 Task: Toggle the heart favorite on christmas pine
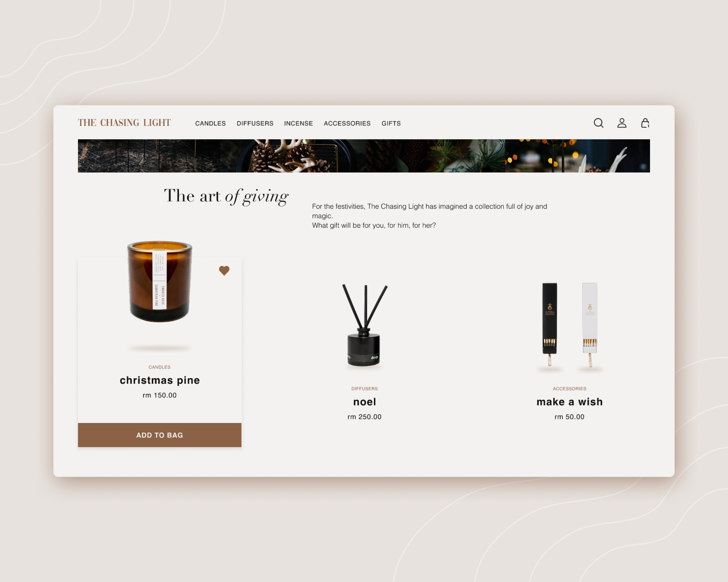click(224, 271)
